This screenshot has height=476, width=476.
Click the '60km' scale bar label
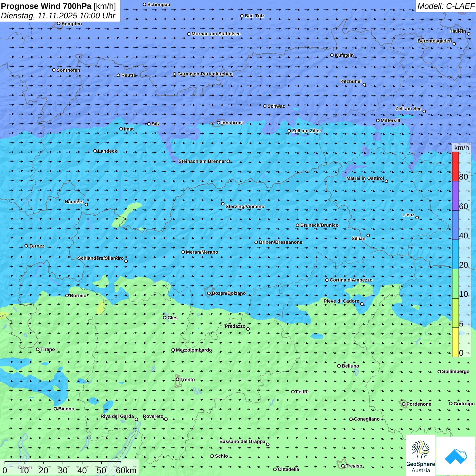pyautogui.click(x=126, y=470)
